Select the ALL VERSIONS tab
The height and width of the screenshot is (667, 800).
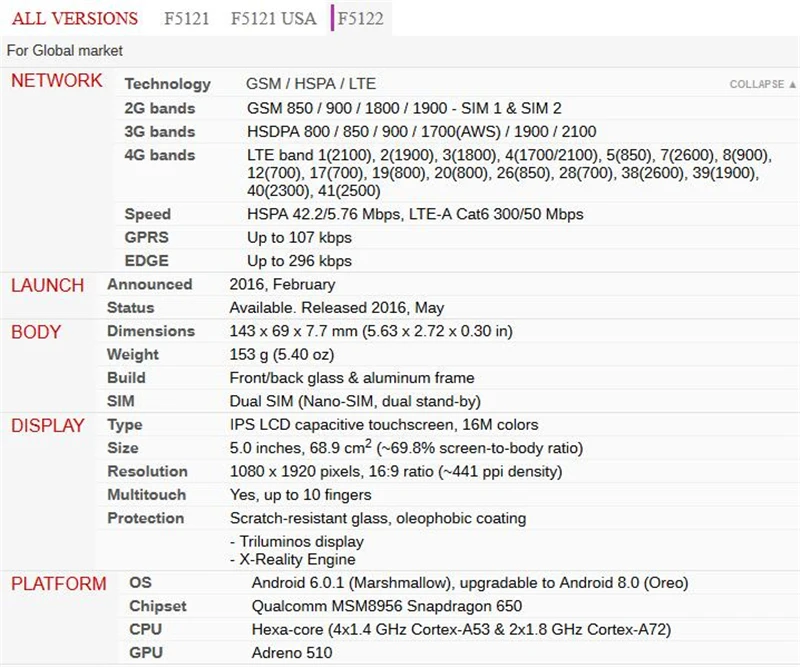[x=74, y=18]
